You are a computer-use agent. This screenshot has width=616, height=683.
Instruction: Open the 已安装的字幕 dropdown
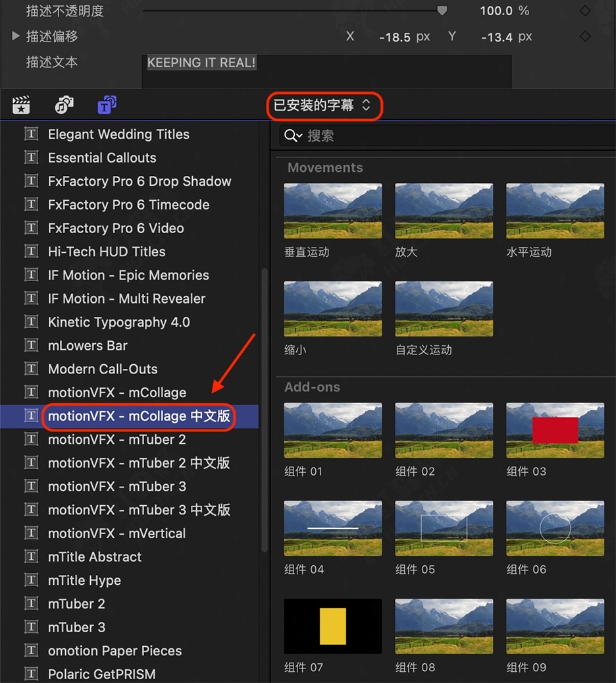[x=322, y=105]
